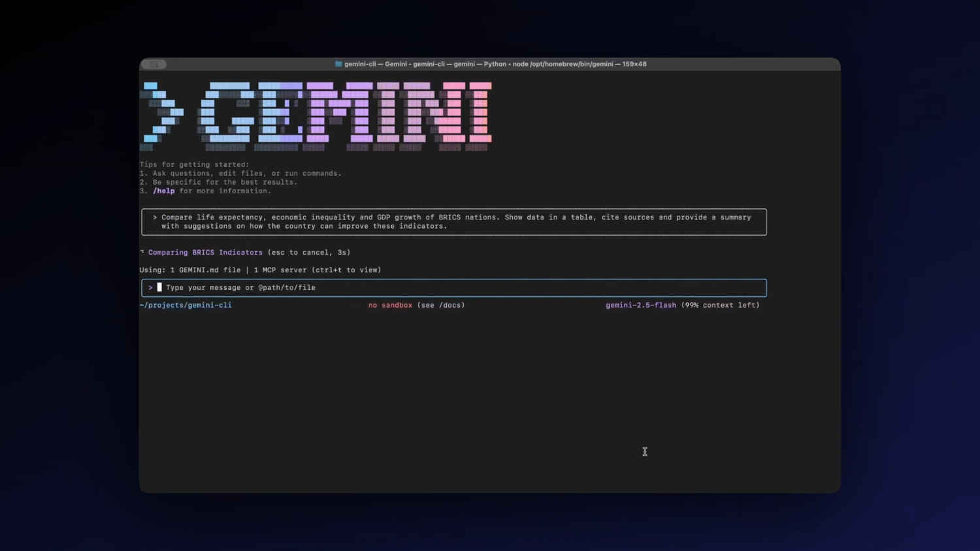Click the folder icon in the title bar
Viewport: 980px width, 551px height.
(x=338, y=64)
